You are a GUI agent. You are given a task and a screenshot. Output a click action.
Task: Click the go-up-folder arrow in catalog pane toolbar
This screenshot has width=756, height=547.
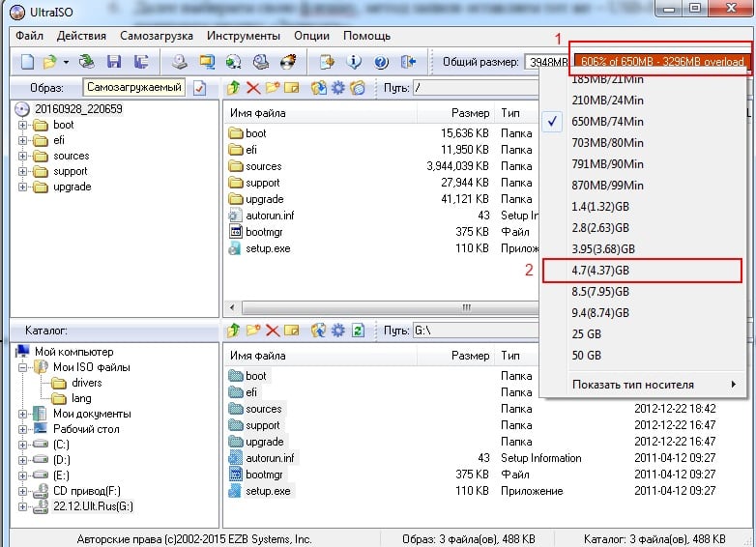[x=233, y=331]
